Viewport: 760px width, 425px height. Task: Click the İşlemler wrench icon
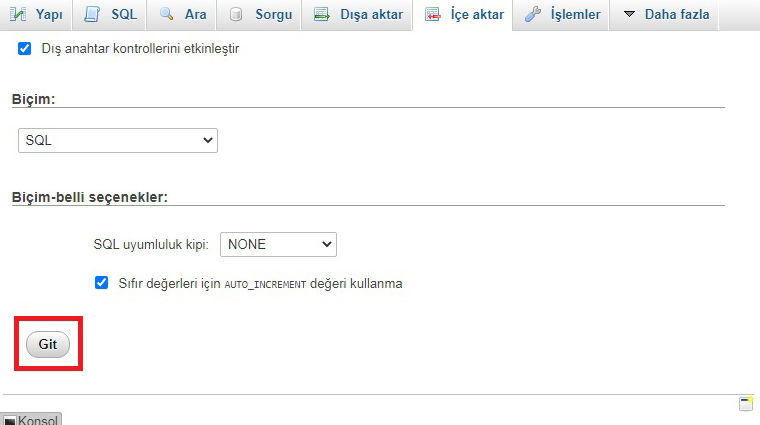tap(533, 15)
